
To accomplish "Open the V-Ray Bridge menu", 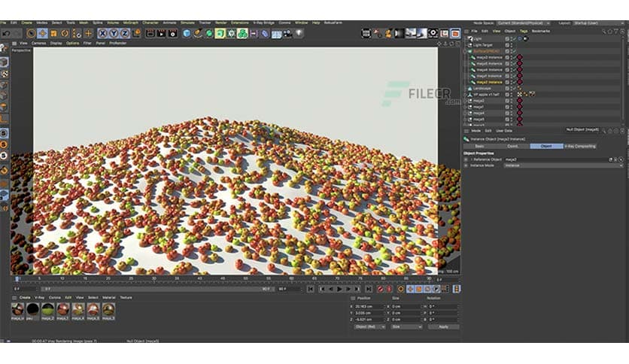I will coord(263,23).
